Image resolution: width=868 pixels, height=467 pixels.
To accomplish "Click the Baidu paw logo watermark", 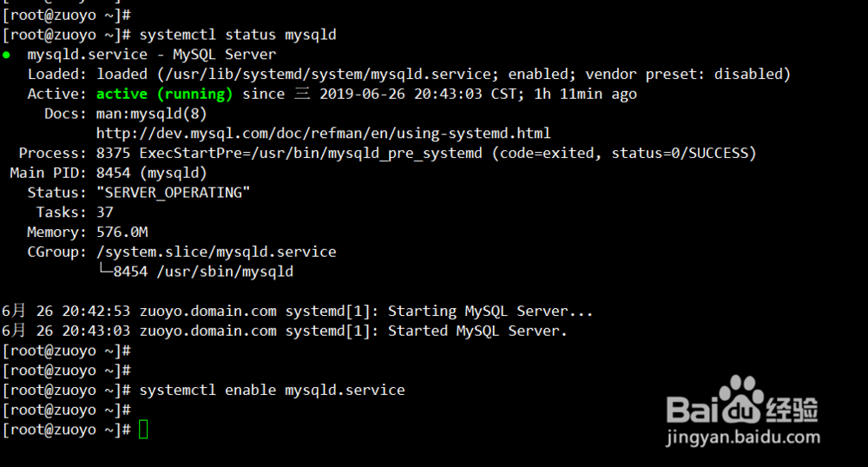I will click(x=742, y=399).
